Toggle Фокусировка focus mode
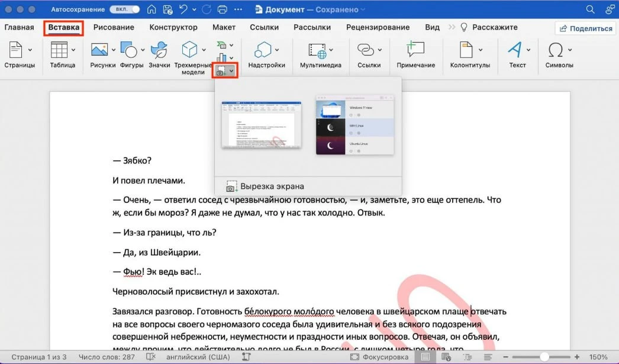 click(x=379, y=357)
